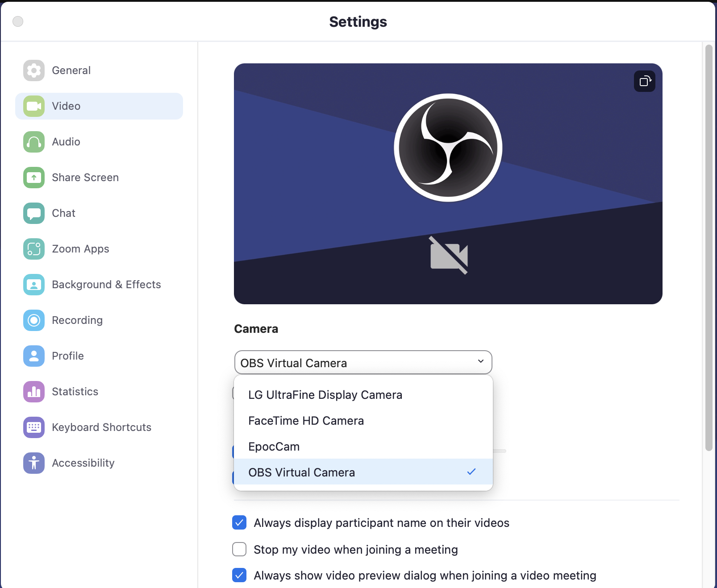Viewport: 717px width, 588px height.
Task: Go to the General settings section
Action: click(71, 70)
